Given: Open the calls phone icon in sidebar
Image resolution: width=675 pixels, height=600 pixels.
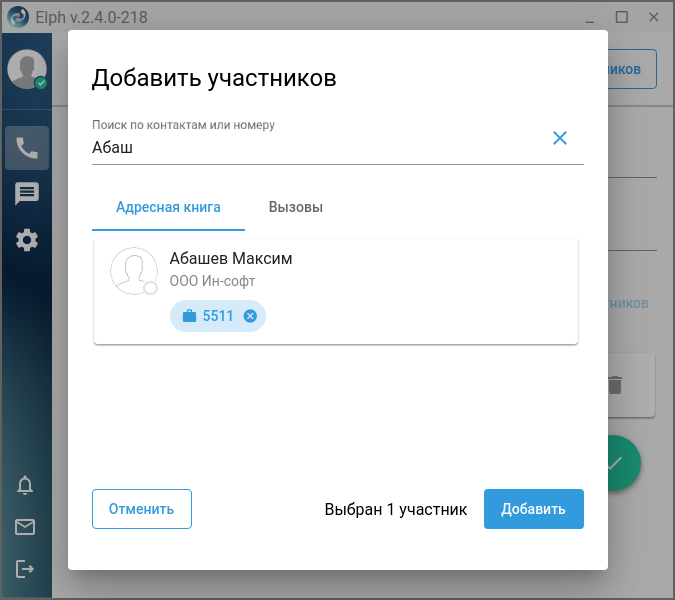Looking at the screenshot, I should click(27, 148).
